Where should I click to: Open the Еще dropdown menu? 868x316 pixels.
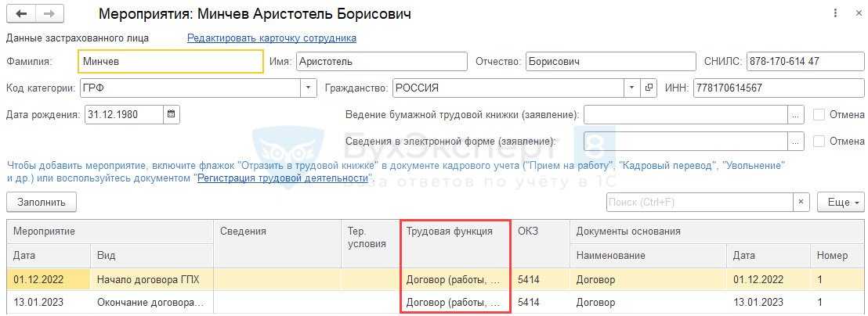[x=840, y=202]
